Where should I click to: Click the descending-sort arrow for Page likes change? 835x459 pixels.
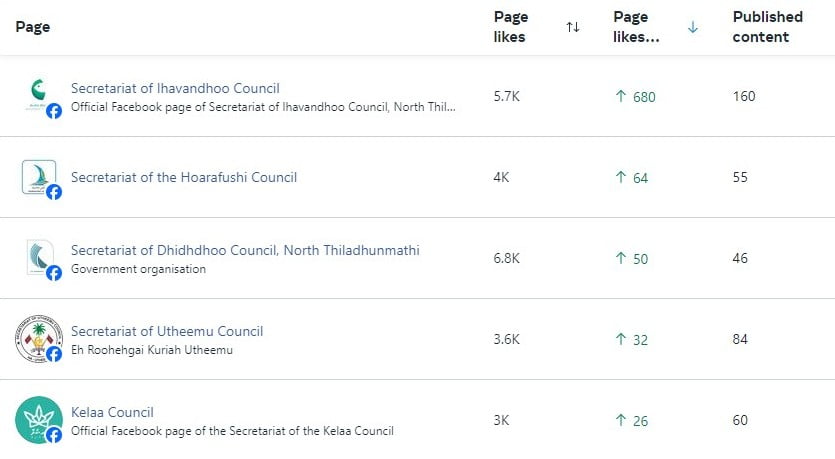pos(692,27)
